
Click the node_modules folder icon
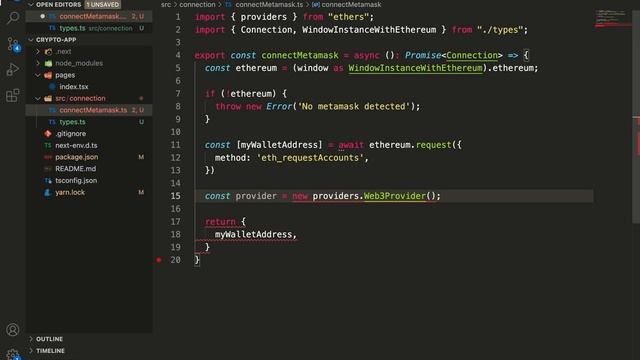coord(48,63)
